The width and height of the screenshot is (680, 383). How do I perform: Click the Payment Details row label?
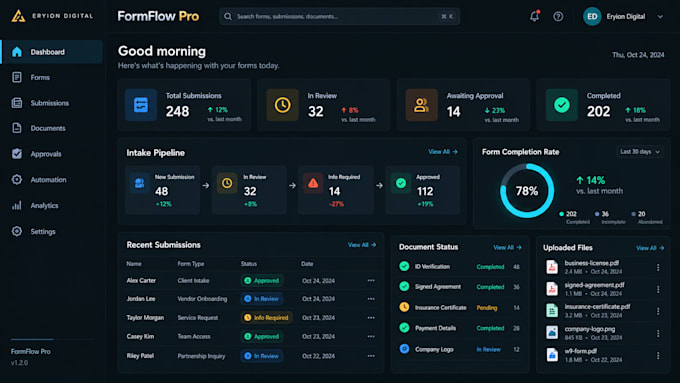point(435,328)
